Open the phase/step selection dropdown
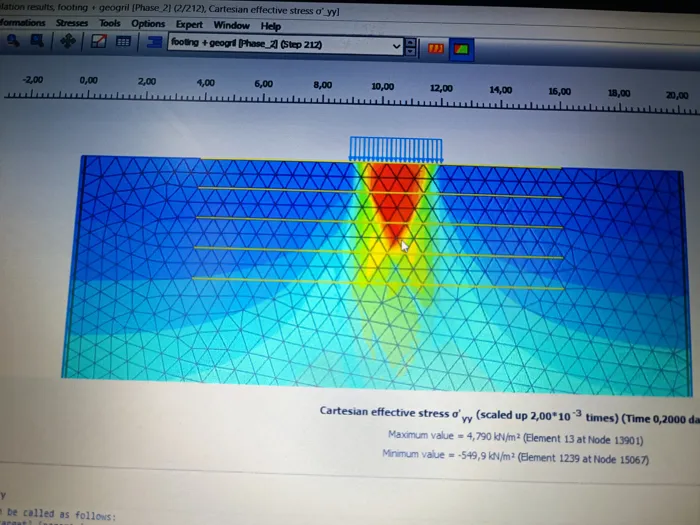The width and height of the screenshot is (700, 525). click(285, 44)
